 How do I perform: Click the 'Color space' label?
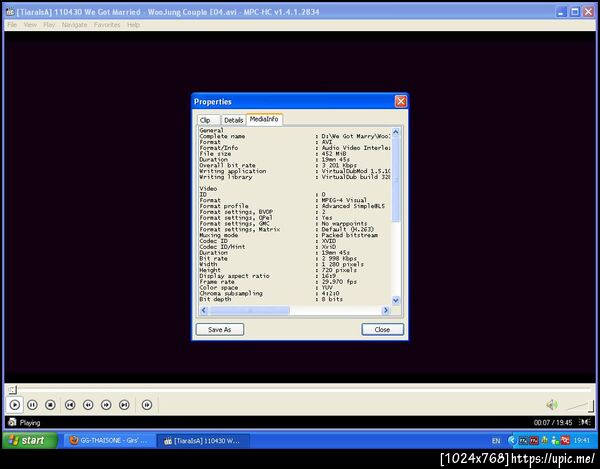(x=219, y=287)
